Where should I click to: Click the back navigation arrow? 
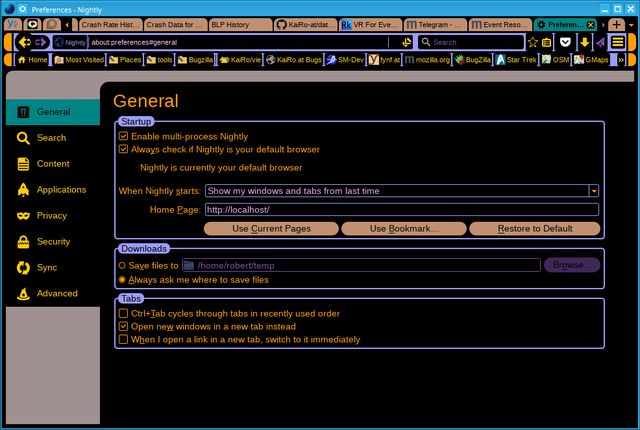24,42
